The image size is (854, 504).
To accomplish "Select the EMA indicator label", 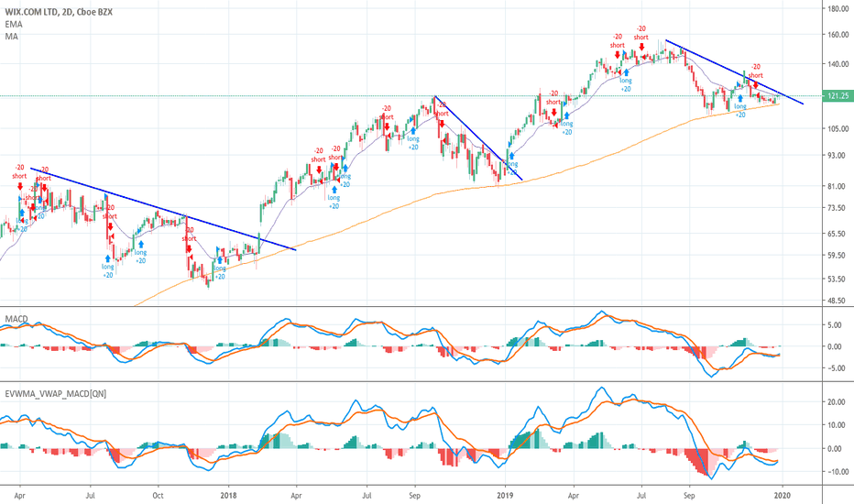I will point(14,25).
